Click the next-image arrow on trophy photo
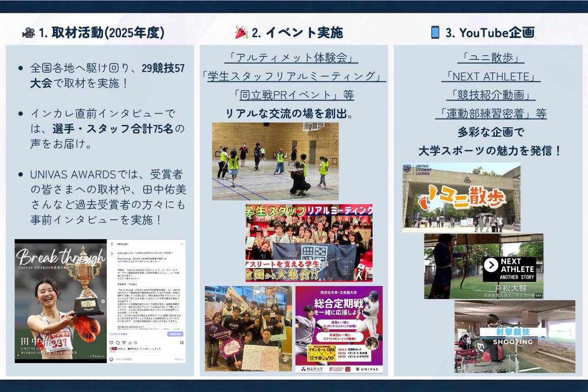 (104, 301)
